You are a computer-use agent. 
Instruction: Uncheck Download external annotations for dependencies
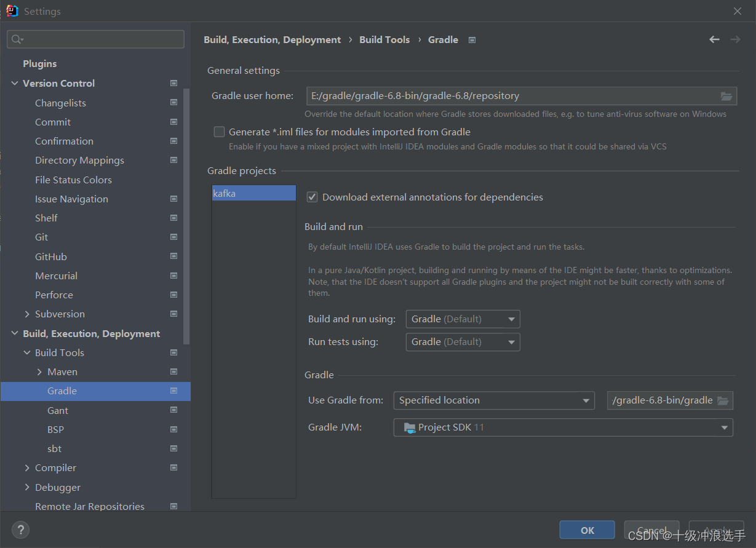pyautogui.click(x=312, y=197)
